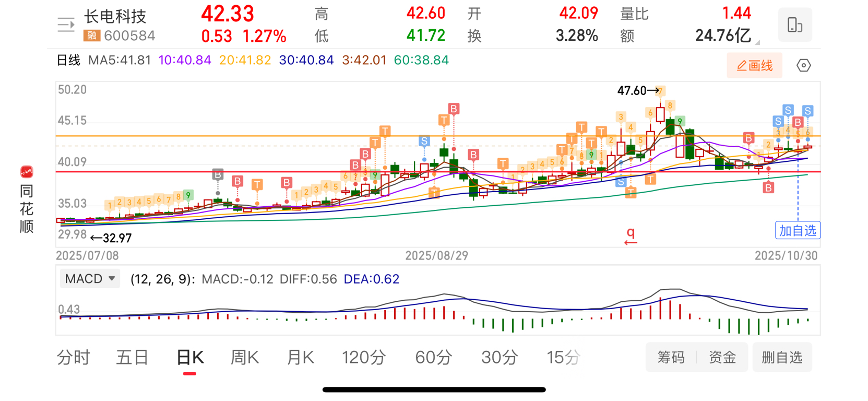Switch to 分时 intraday tab
Viewport: 868px width, 401px height.
(74, 357)
